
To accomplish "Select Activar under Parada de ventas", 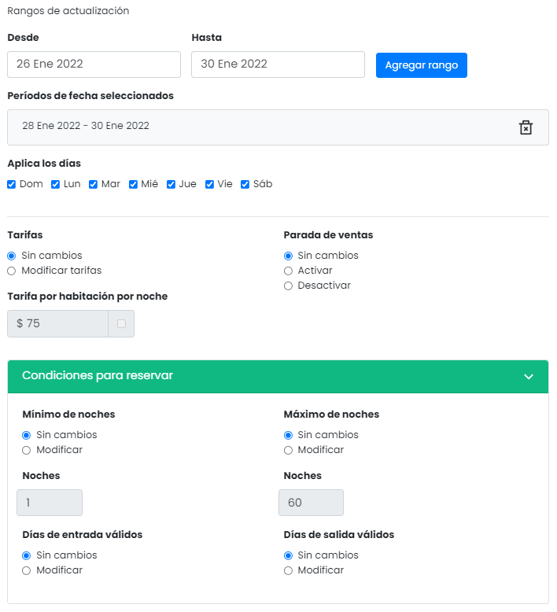I will (288, 271).
